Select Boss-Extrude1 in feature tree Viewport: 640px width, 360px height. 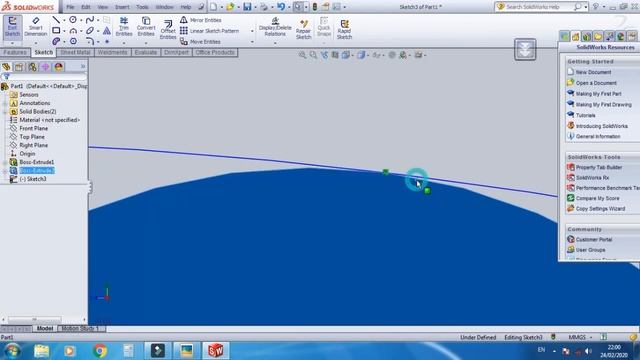(37, 162)
